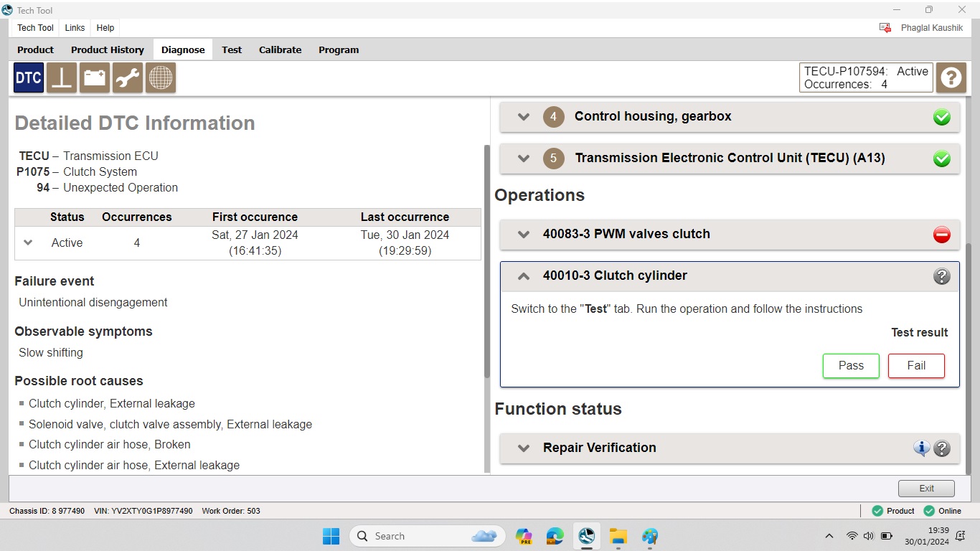Open the Links menu
The width and height of the screenshot is (980, 551).
75,28
